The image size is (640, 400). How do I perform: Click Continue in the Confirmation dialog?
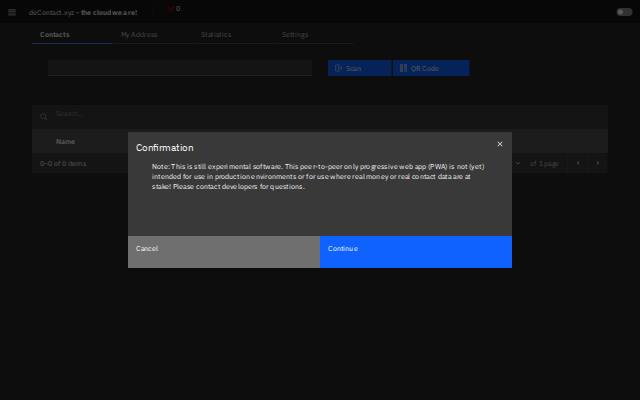[x=416, y=252]
